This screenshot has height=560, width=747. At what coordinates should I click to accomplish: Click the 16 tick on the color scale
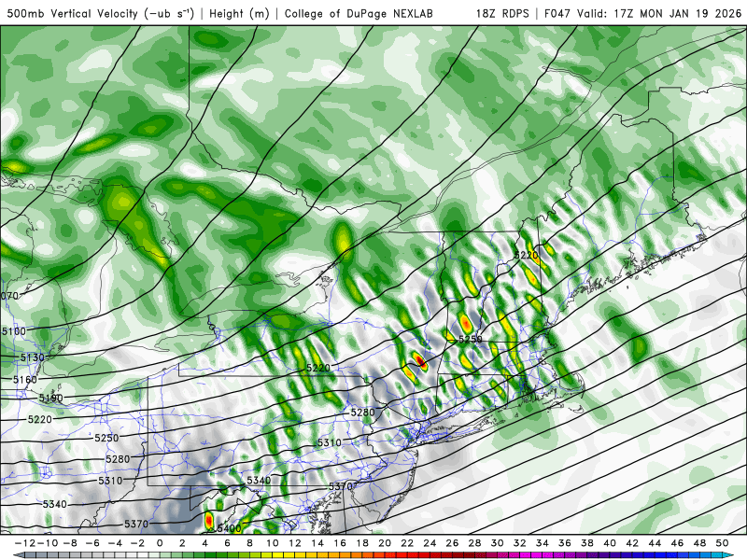tap(340, 543)
